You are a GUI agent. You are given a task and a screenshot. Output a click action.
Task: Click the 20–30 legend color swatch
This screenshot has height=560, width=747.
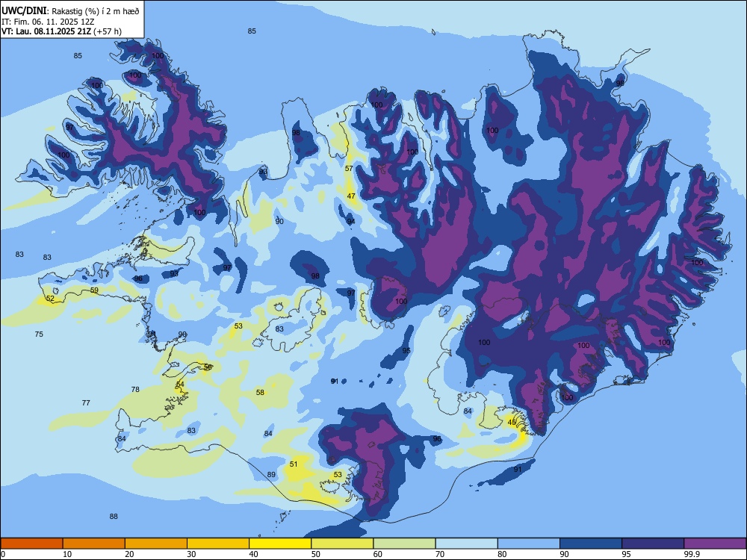coord(156,544)
